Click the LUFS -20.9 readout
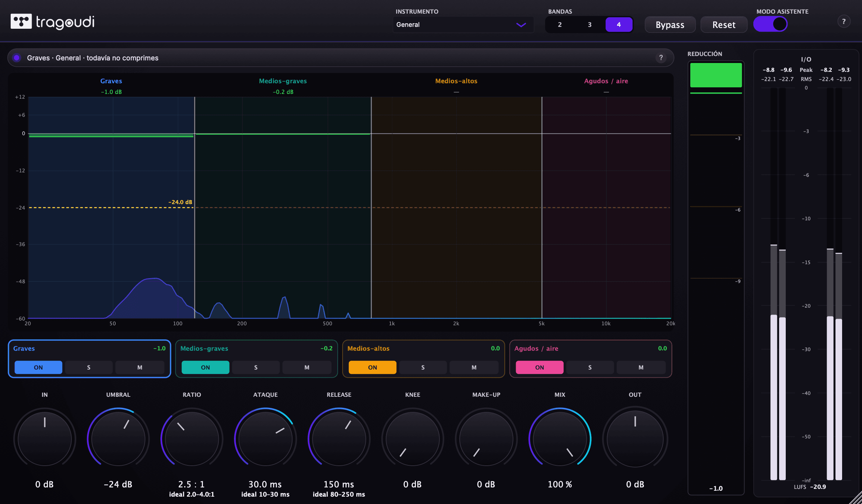 (810, 487)
